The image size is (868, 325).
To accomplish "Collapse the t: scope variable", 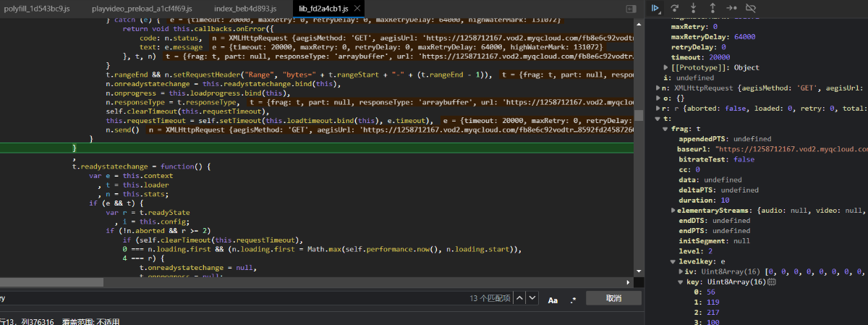I will pos(657,118).
